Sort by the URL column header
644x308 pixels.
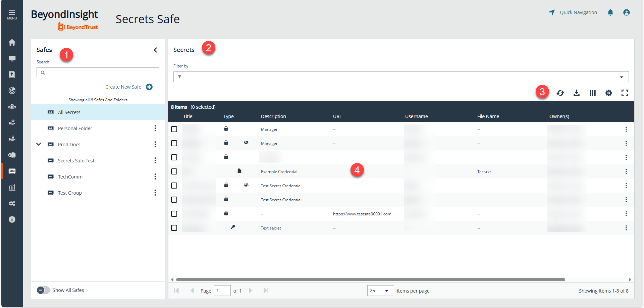coord(337,116)
